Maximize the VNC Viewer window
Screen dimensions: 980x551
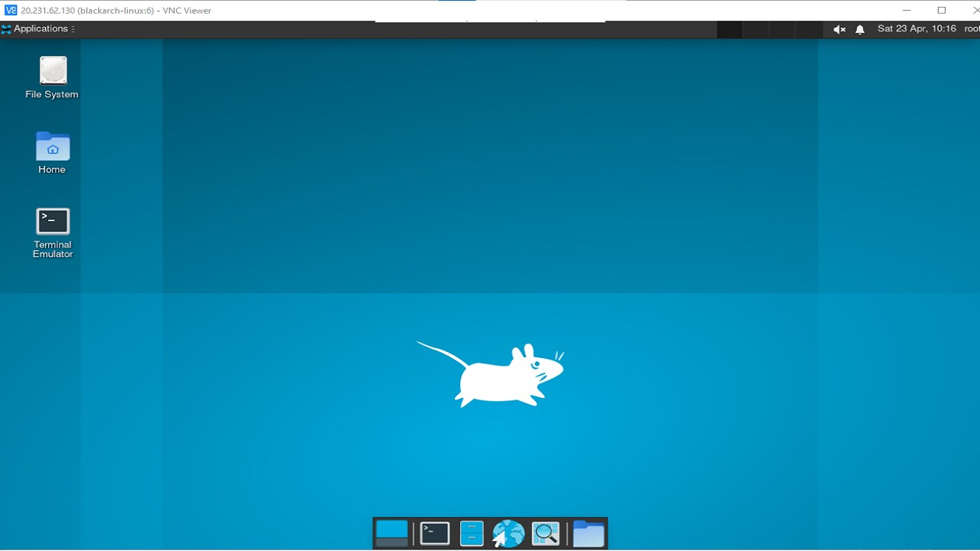942,10
